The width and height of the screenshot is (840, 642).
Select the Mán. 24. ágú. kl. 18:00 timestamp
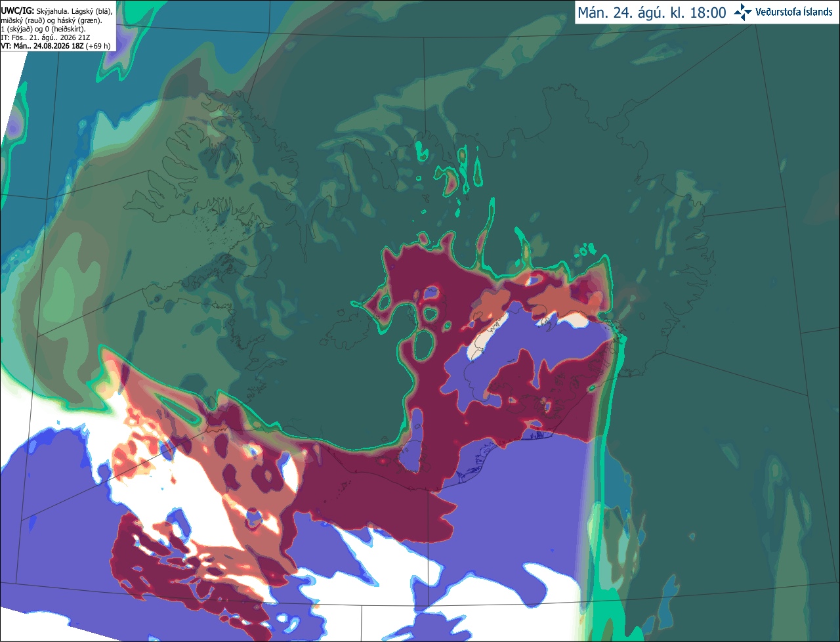pyautogui.click(x=652, y=12)
